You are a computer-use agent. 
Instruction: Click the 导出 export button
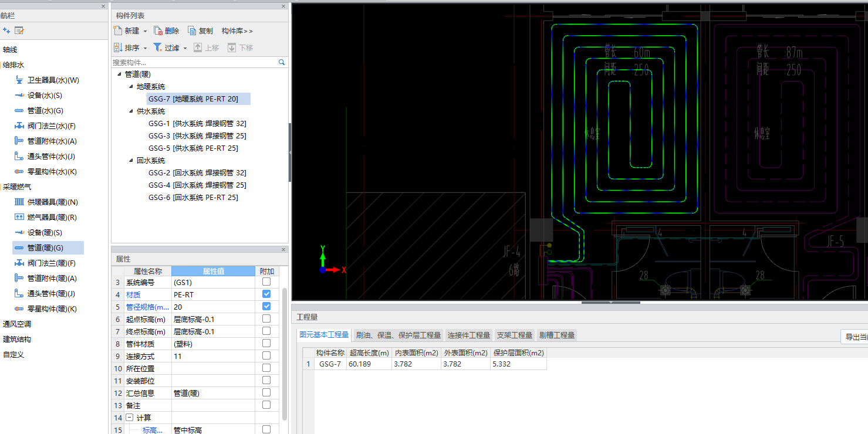[854, 337]
